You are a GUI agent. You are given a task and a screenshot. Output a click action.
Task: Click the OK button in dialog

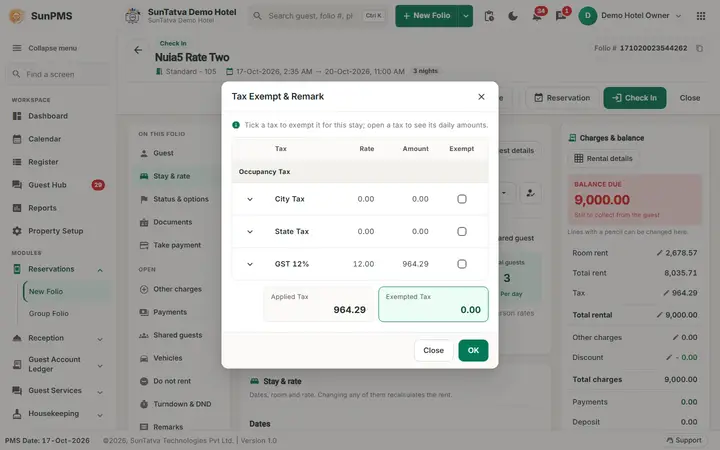pos(473,350)
